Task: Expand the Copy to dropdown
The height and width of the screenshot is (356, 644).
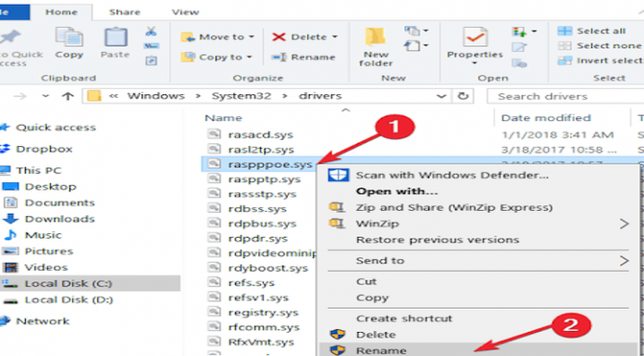Action: pyautogui.click(x=249, y=57)
